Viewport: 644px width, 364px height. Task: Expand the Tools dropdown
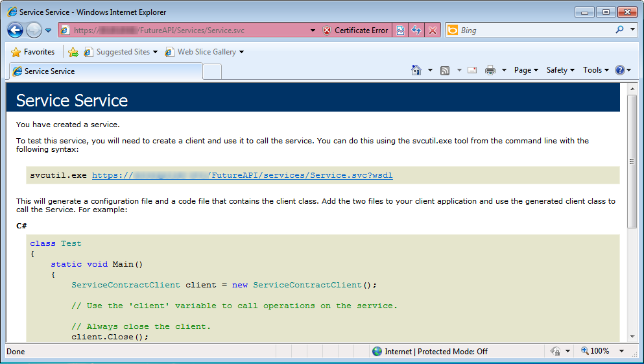click(595, 70)
